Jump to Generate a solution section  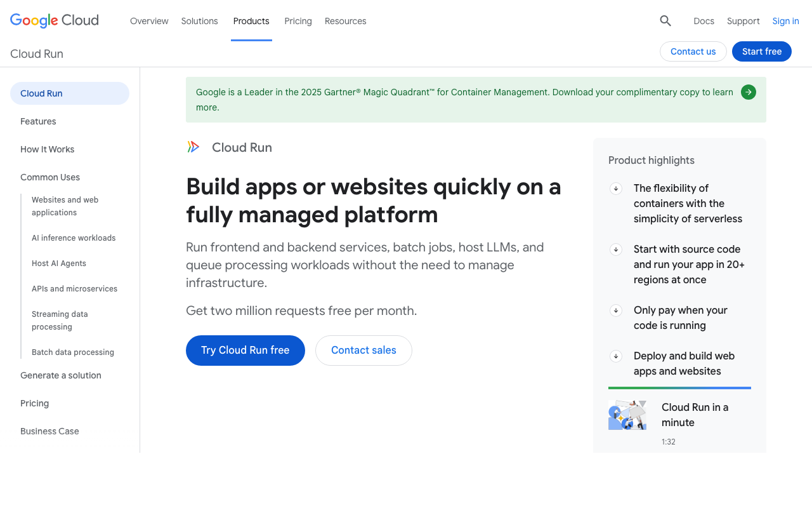pos(61,375)
